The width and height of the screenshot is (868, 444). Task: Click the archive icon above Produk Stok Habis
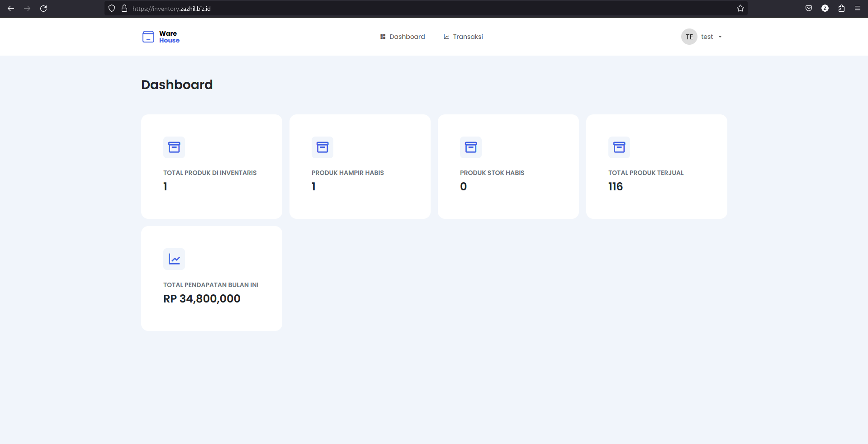pyautogui.click(x=471, y=147)
